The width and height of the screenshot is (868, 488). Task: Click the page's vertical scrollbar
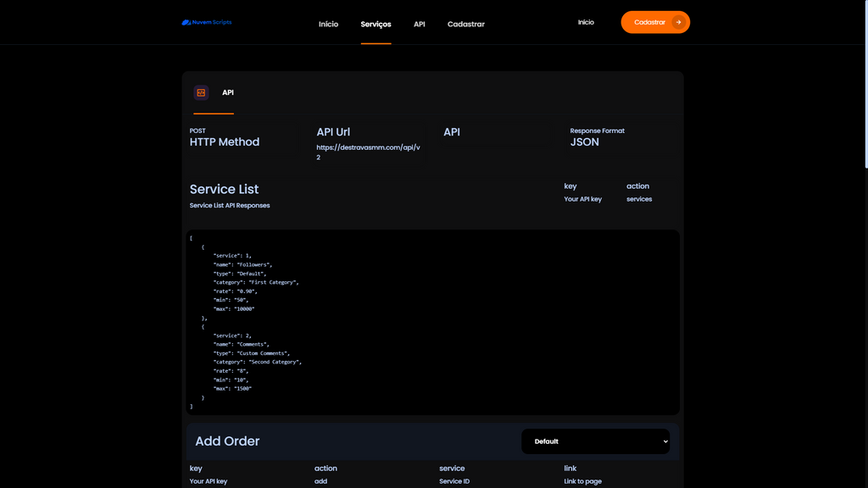pos(865,85)
